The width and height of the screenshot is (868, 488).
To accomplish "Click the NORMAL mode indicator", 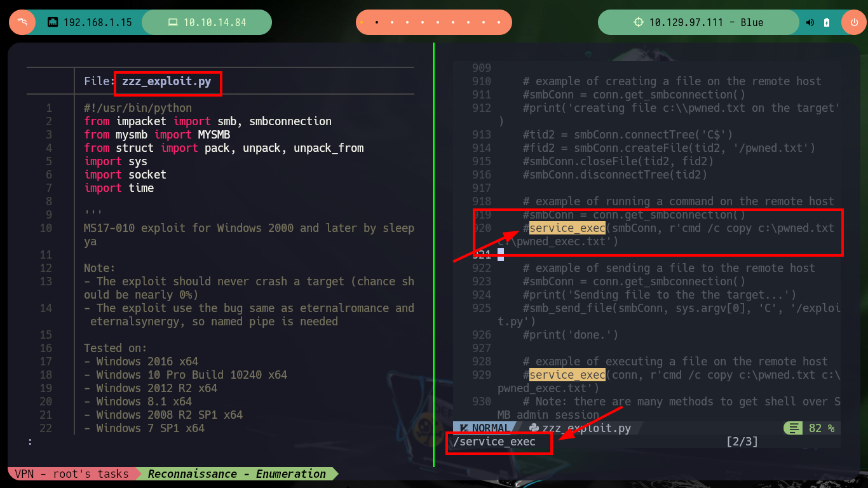I will coord(491,428).
